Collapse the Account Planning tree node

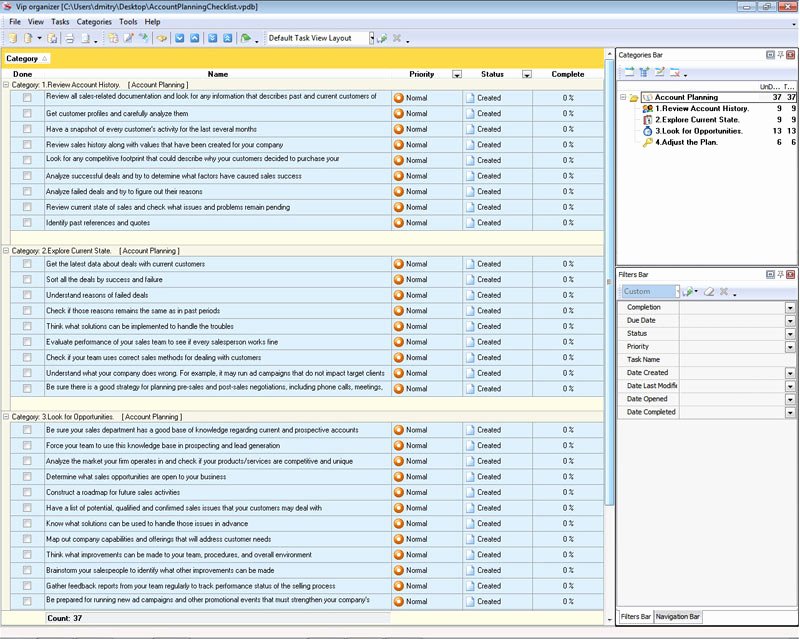click(623, 97)
